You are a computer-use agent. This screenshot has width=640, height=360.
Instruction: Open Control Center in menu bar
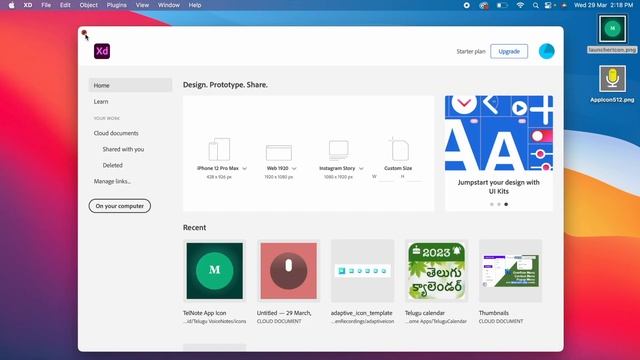(549, 5)
